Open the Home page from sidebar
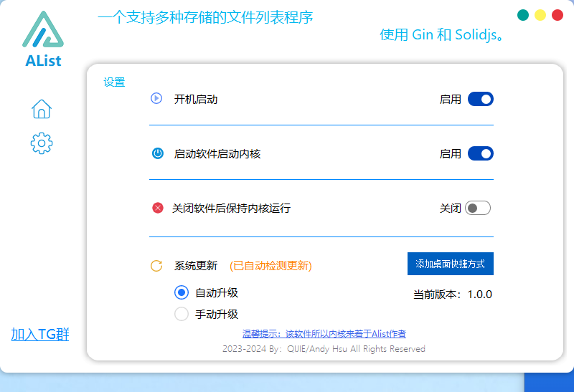This screenshot has height=392, width=574. (x=42, y=109)
